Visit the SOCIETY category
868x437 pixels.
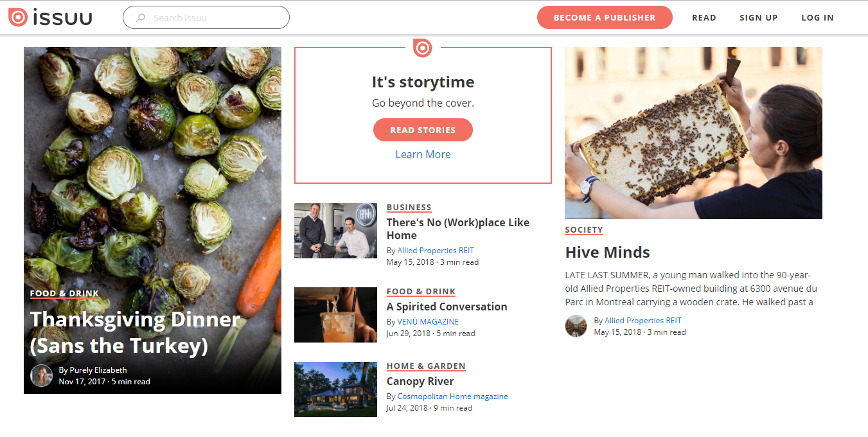pyautogui.click(x=583, y=229)
